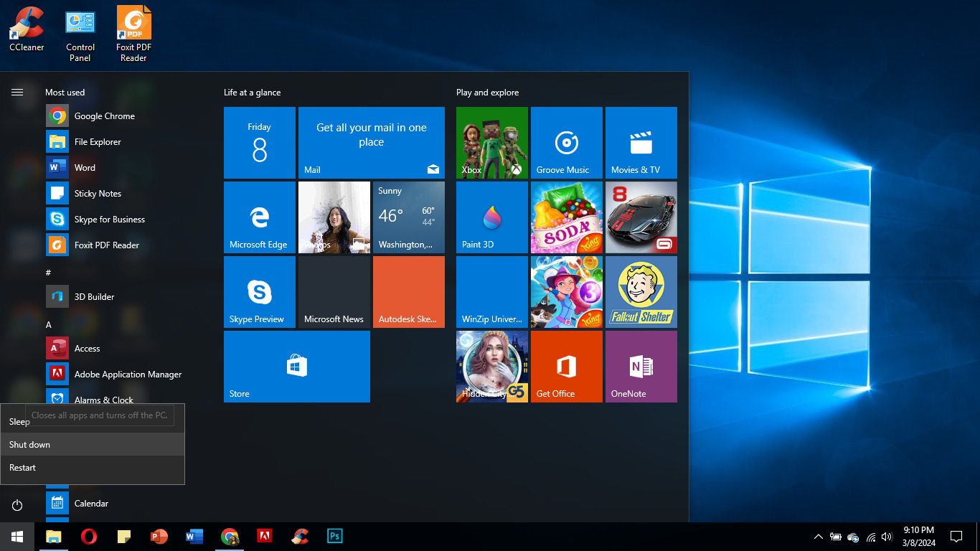Screen dimensions: 980x551
Task: Select CCleaner desktop shortcut
Action: tap(27, 29)
